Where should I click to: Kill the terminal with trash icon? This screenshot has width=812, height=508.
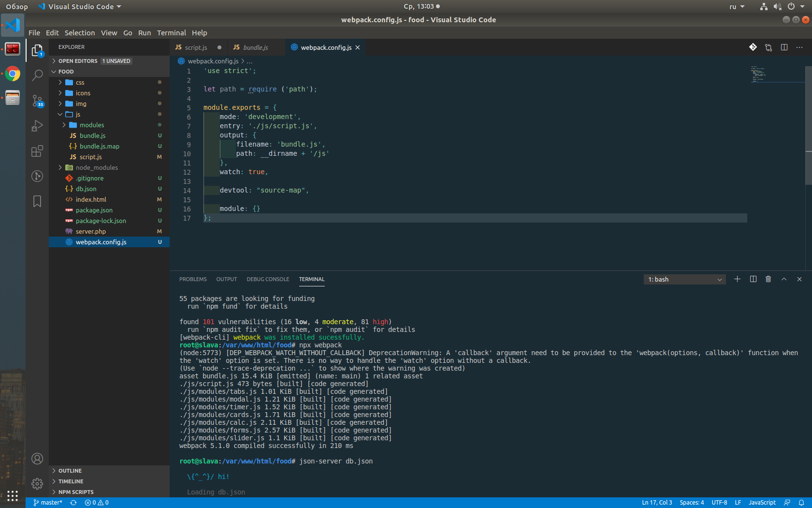click(x=768, y=279)
